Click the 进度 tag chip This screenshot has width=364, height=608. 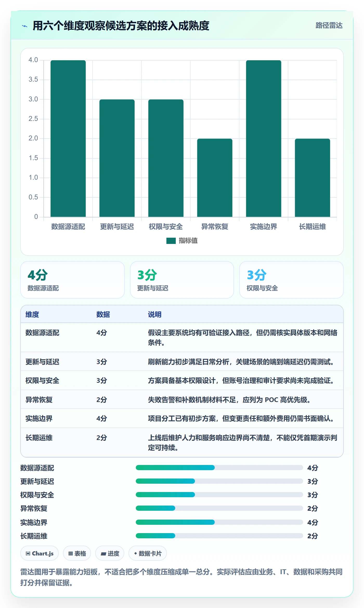pyautogui.click(x=110, y=553)
